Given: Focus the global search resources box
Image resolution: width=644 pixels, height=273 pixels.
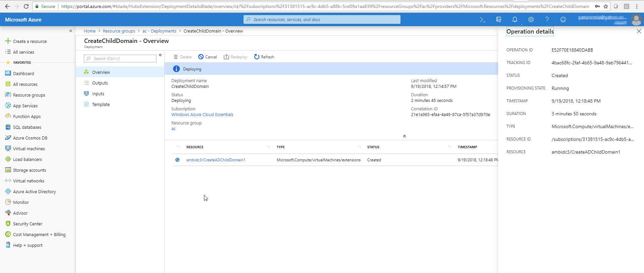Looking at the screenshot, I should [x=322, y=19].
